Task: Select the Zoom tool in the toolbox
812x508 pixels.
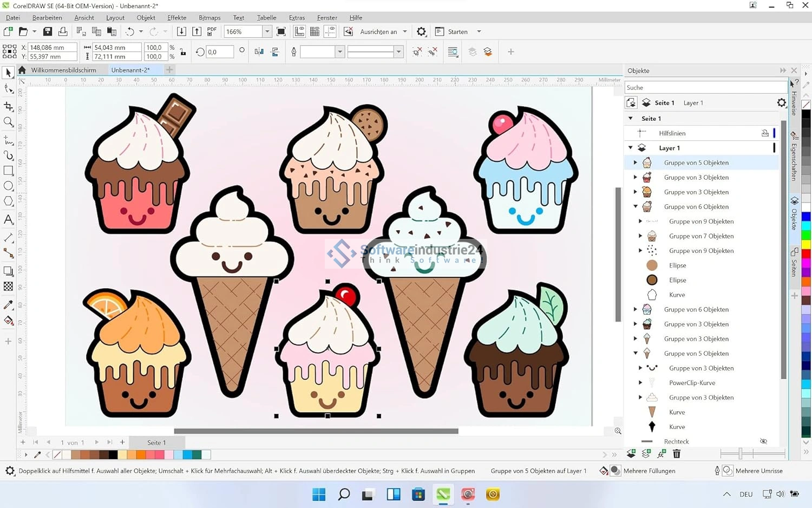Action: (x=8, y=122)
